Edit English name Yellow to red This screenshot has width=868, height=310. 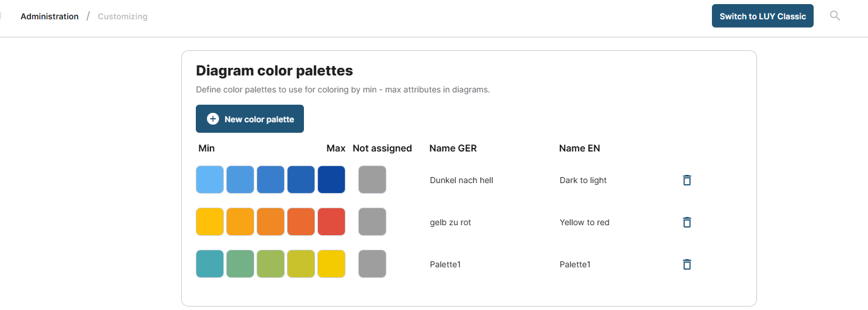[x=584, y=222]
